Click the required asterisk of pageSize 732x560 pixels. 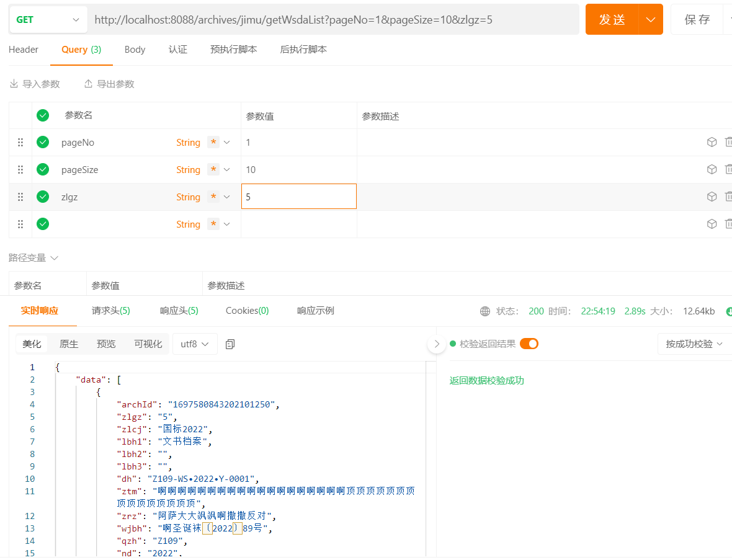(213, 169)
